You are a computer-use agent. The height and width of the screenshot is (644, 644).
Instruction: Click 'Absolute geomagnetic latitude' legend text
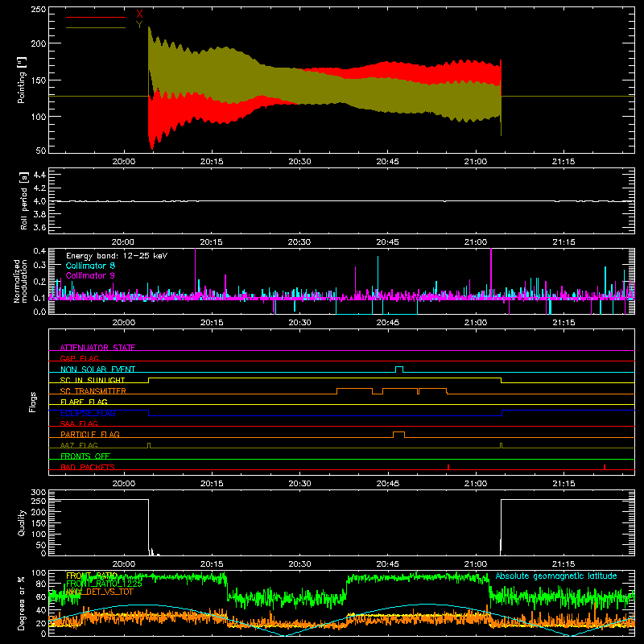point(556,576)
